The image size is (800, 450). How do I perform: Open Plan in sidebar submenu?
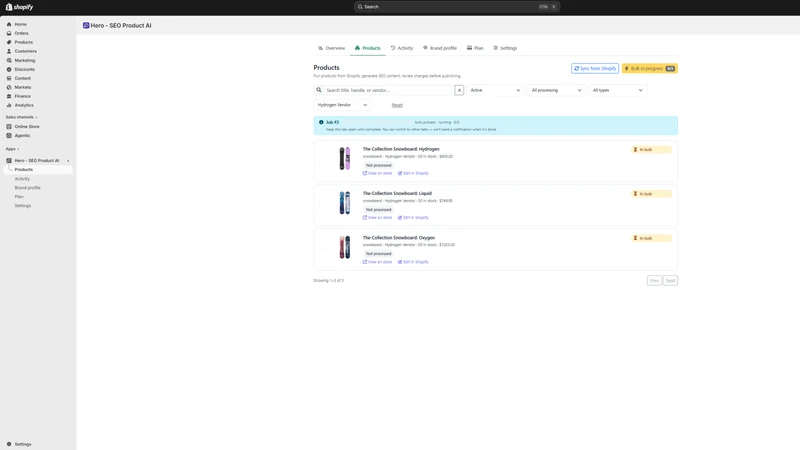[19, 197]
